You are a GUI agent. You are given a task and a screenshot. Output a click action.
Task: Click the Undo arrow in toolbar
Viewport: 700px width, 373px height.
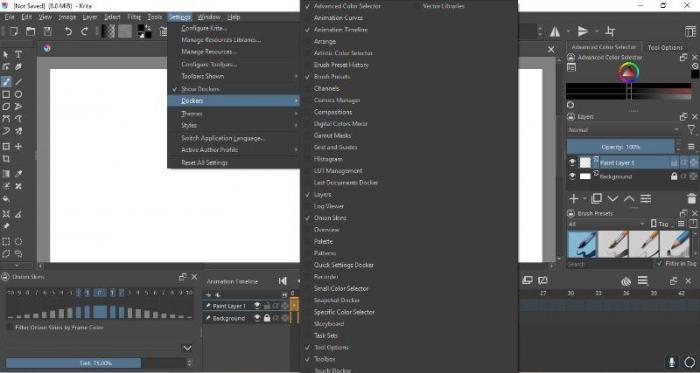pyautogui.click(x=68, y=31)
